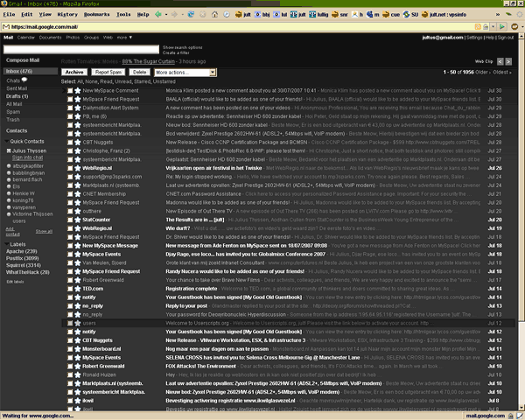Click the Report Spam button
525x420 pixels.
[x=108, y=73]
